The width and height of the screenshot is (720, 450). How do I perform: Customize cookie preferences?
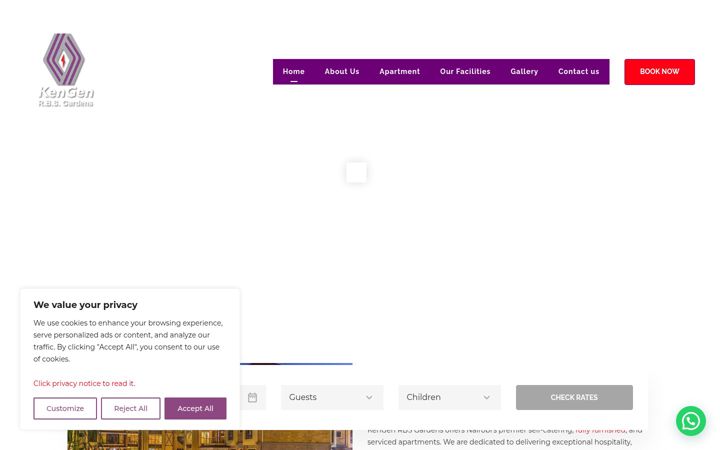click(x=65, y=408)
